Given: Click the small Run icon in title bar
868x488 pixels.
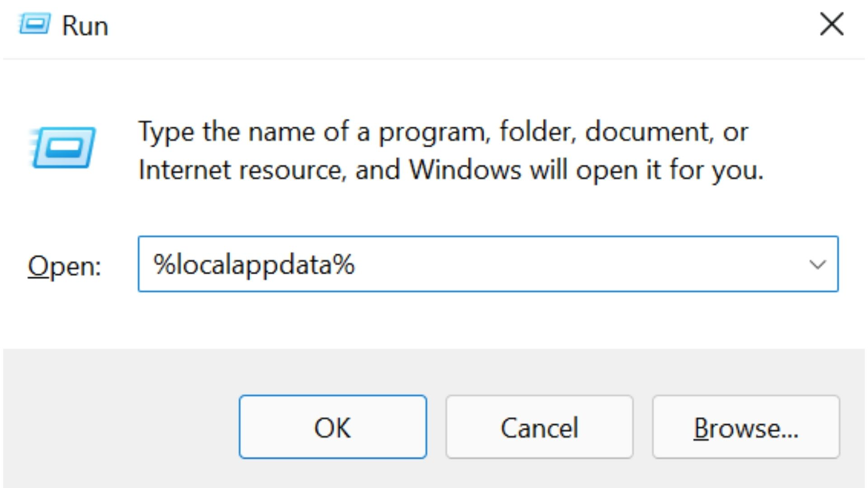Looking at the screenshot, I should pyautogui.click(x=35, y=24).
